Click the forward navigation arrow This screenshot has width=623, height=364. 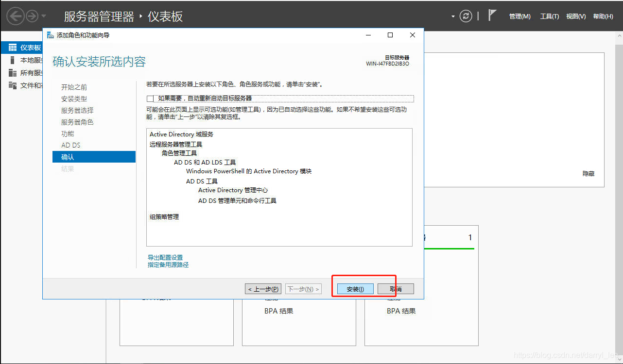[32, 17]
